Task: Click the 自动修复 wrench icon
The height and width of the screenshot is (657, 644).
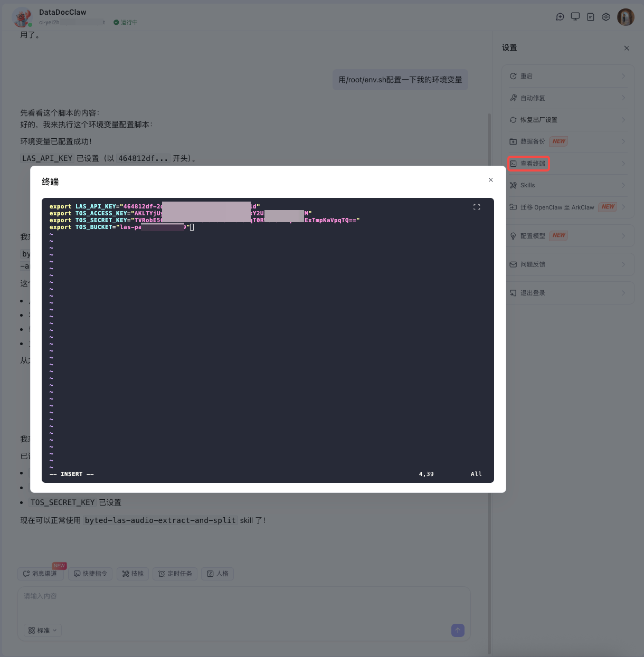Action: 513,98
